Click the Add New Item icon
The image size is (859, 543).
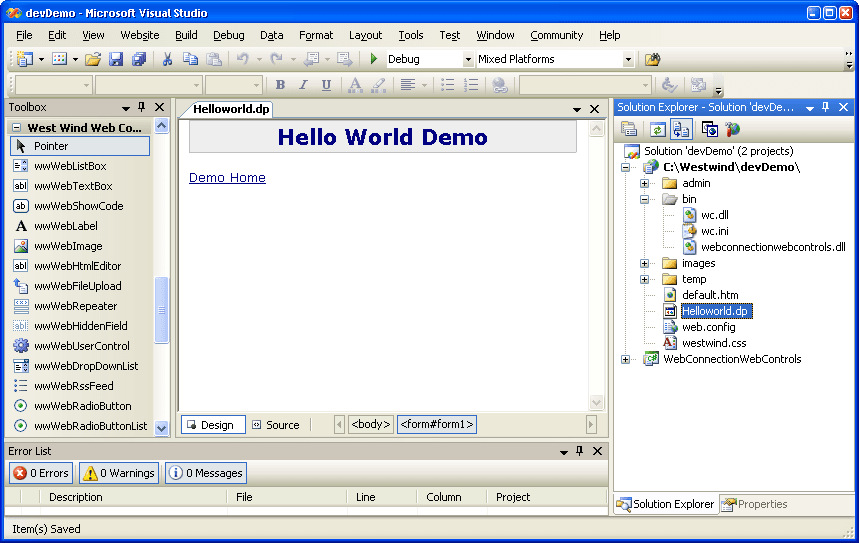[x=59, y=59]
